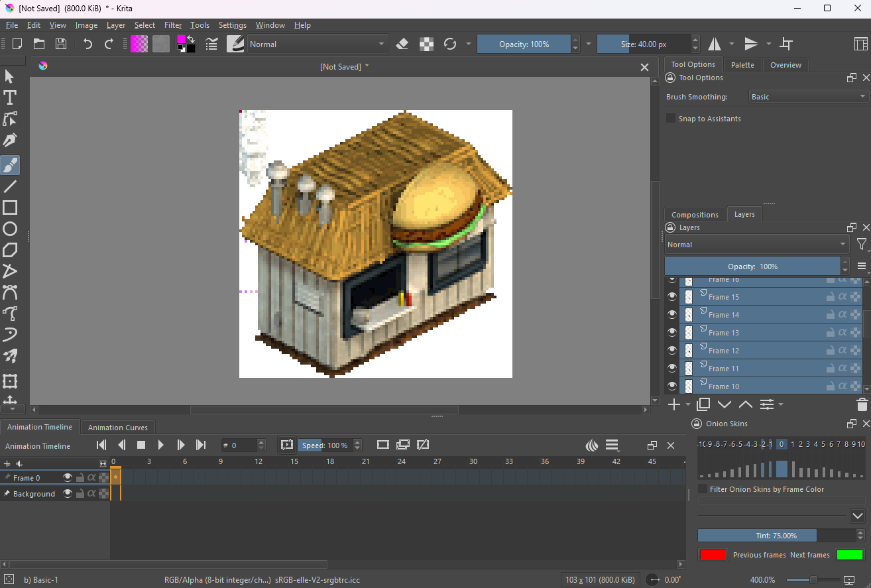Hide the Frame 13 layer
Screen dimensions: 871x588
tap(672, 332)
